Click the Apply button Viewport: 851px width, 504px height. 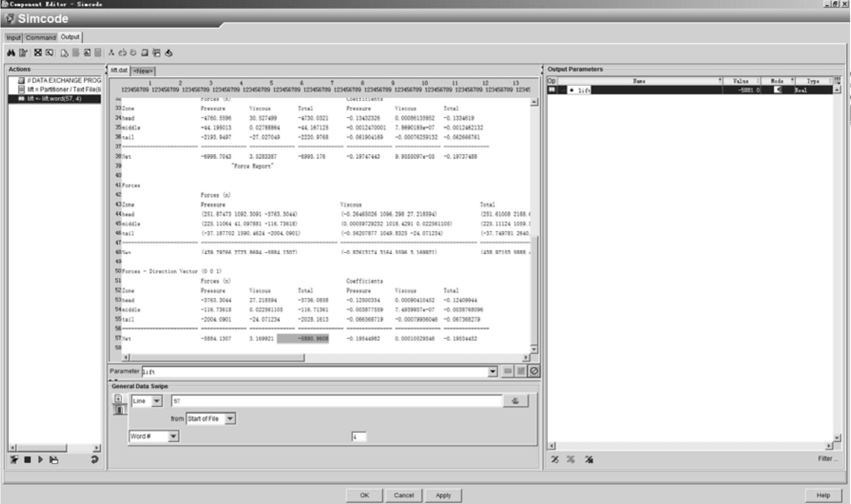(443, 495)
